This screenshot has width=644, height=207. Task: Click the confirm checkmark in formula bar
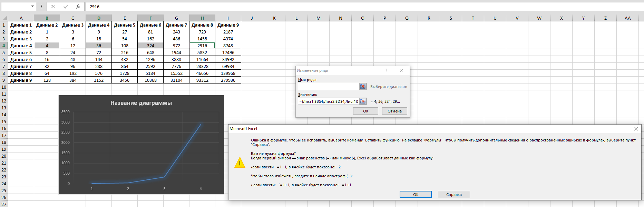click(66, 7)
